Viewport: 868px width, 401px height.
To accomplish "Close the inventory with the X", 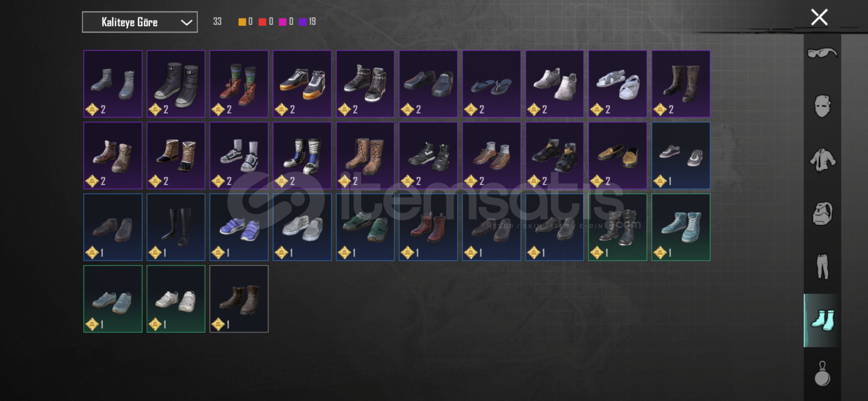I will point(819,17).
